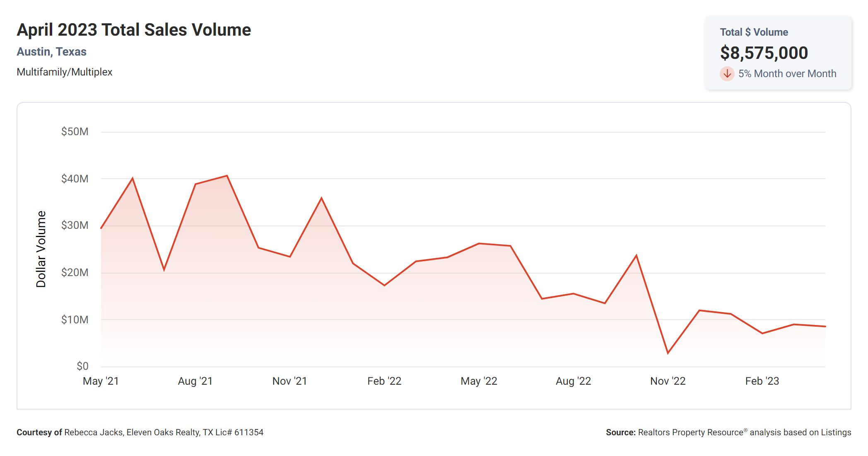The height and width of the screenshot is (456, 868).
Task: Click the $50M y-axis label
Action: coord(75,132)
